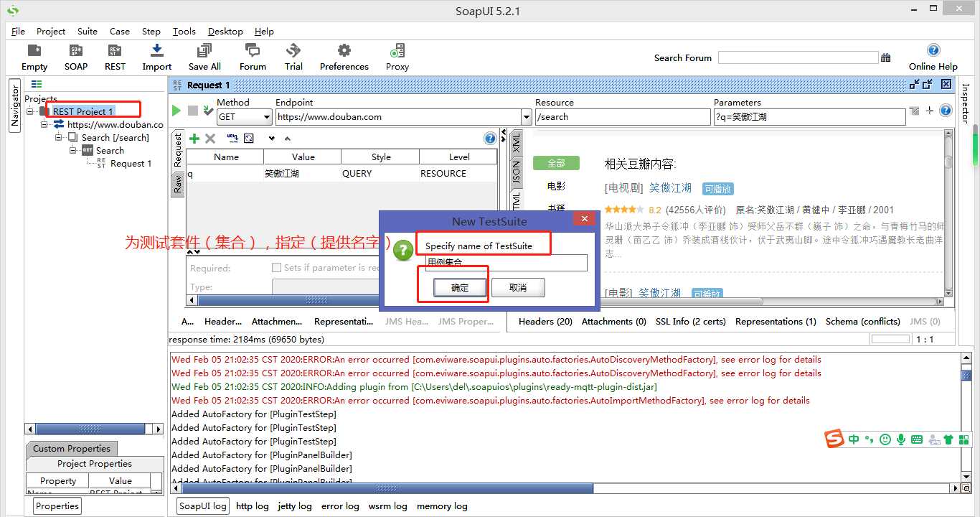Click the Search Forum input field

[x=798, y=57]
